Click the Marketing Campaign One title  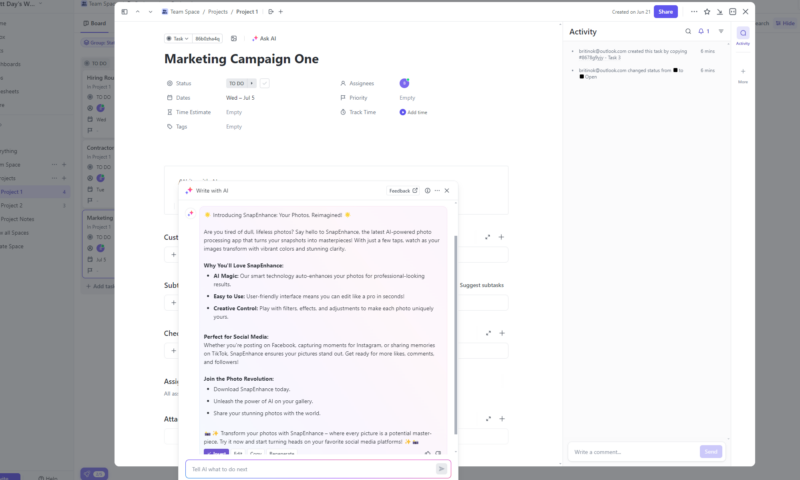coord(241,59)
